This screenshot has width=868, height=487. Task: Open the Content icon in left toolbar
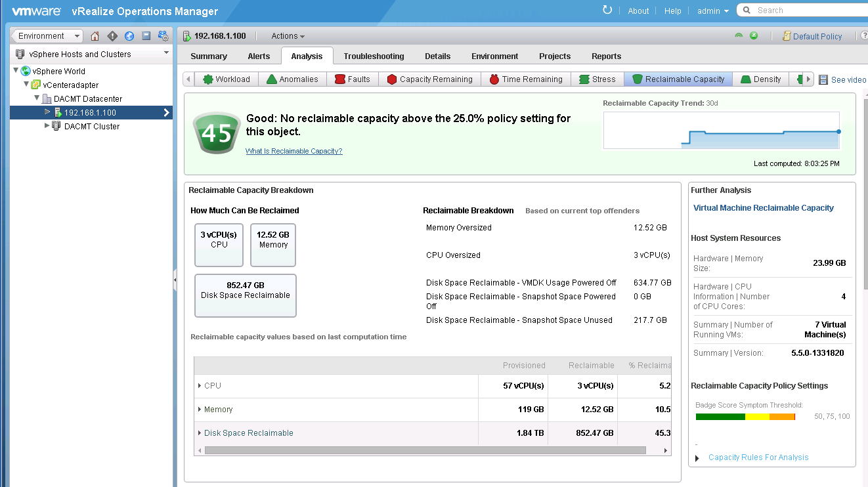146,36
